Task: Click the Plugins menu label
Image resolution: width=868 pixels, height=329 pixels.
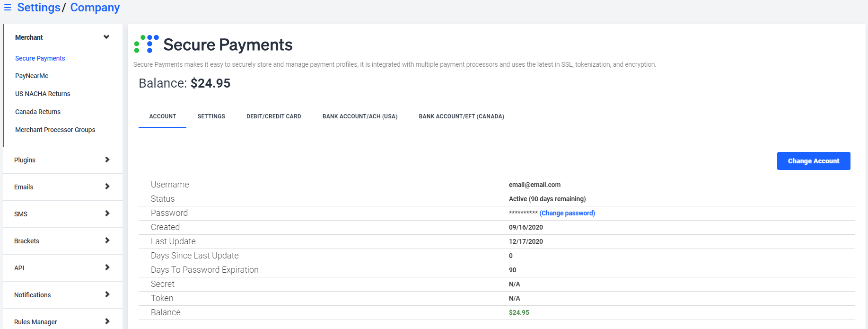Action: pyautogui.click(x=25, y=160)
